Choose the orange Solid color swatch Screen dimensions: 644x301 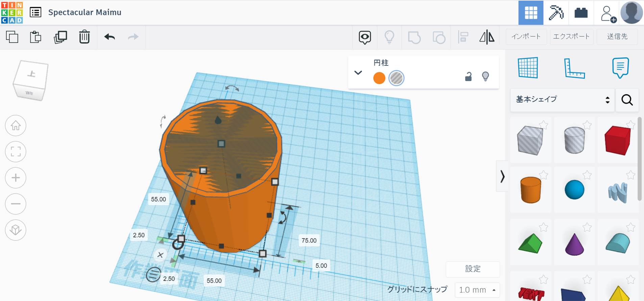point(379,78)
